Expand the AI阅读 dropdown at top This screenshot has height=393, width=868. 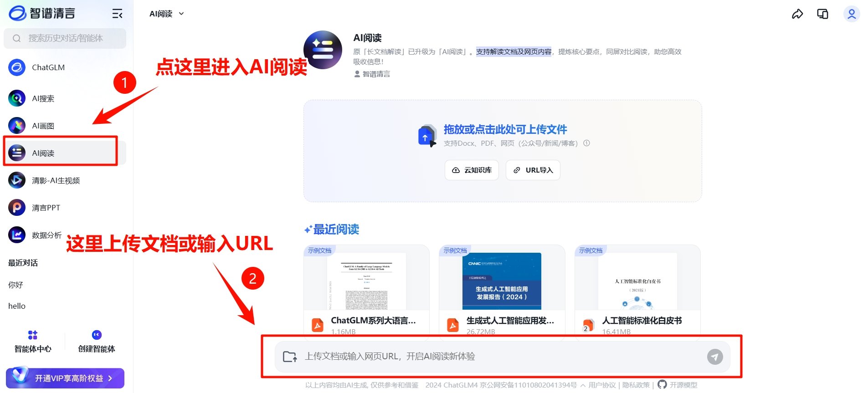(167, 14)
